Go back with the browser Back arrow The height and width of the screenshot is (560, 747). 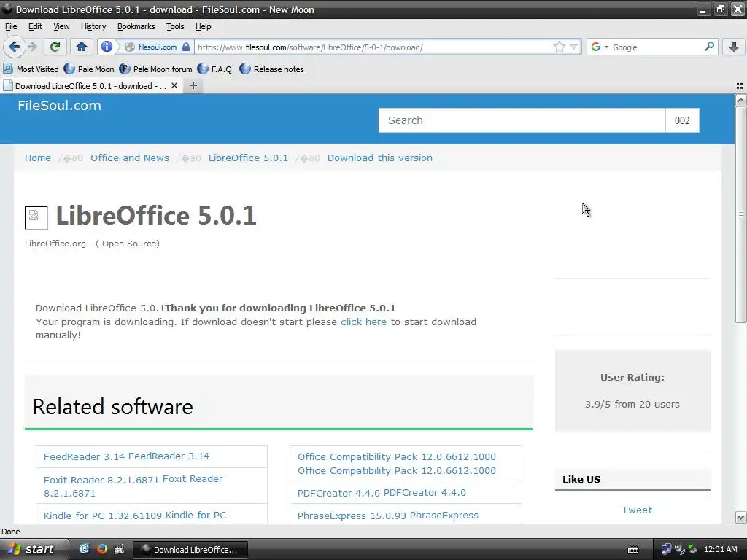pyautogui.click(x=14, y=47)
